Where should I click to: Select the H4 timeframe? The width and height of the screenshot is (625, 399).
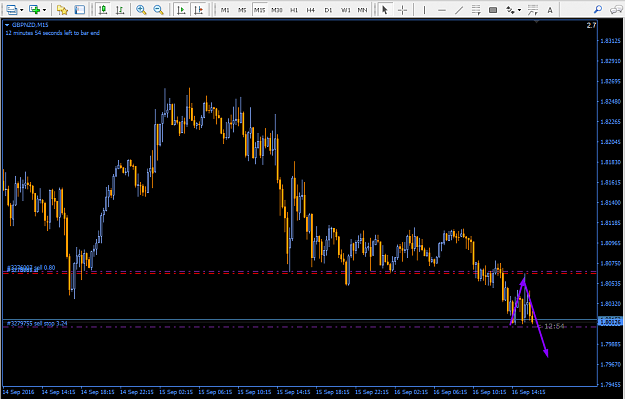tap(311, 10)
